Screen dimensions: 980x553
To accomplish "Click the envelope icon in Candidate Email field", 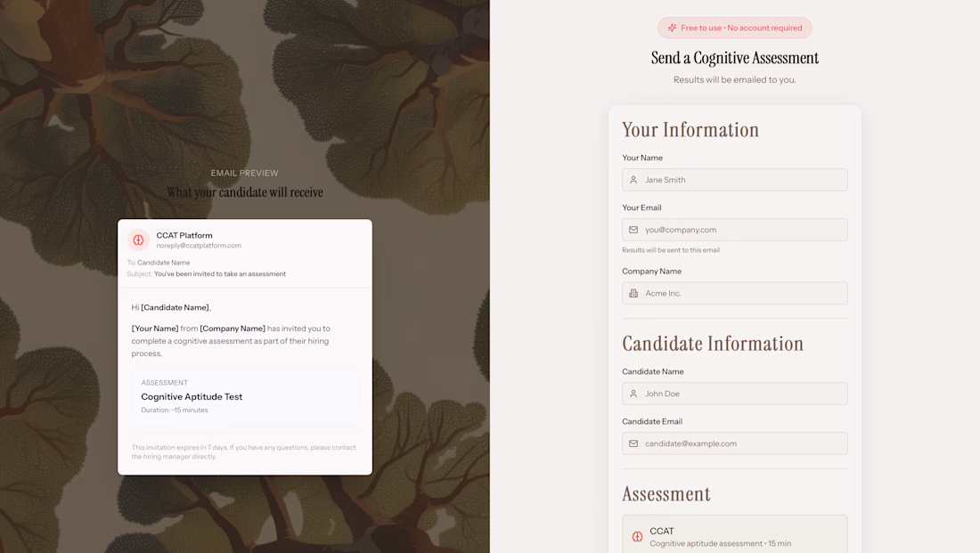I will [x=633, y=443].
